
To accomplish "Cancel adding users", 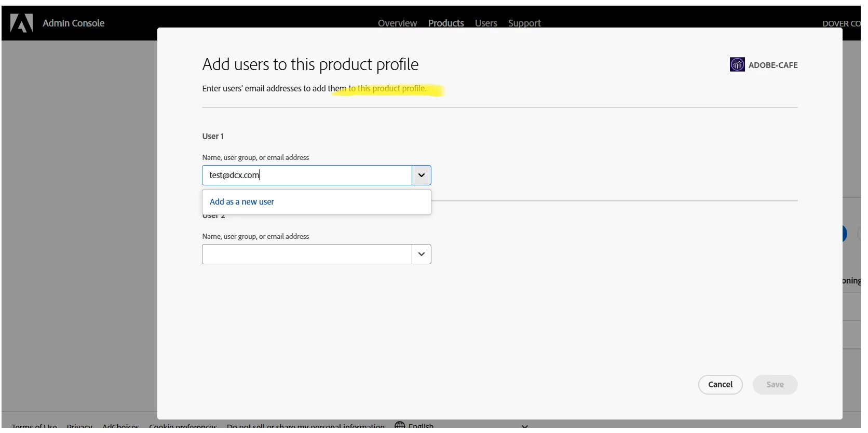I will 721,385.
